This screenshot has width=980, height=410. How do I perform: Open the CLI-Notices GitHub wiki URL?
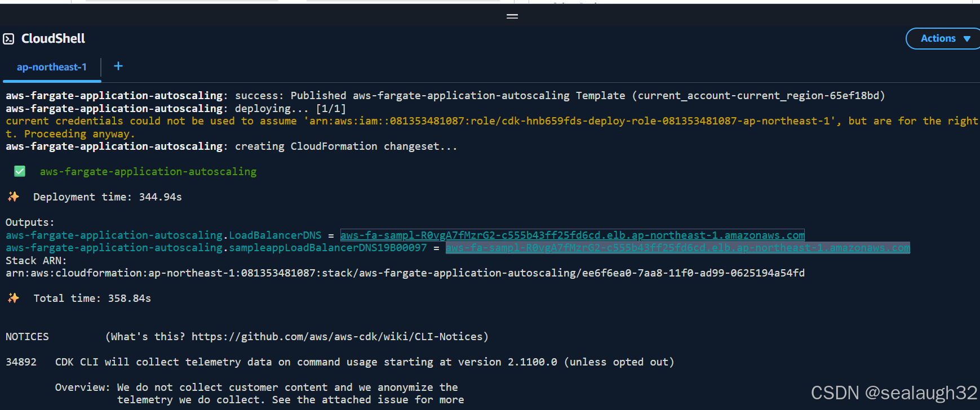coord(337,337)
